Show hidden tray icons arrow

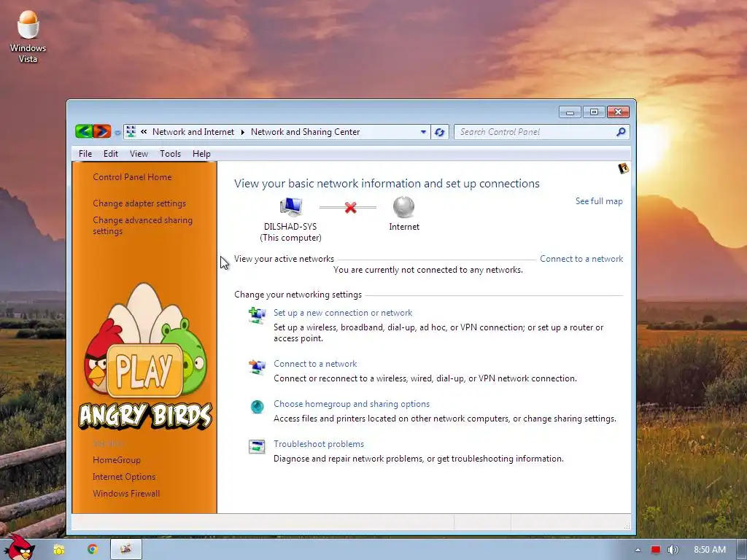point(638,550)
